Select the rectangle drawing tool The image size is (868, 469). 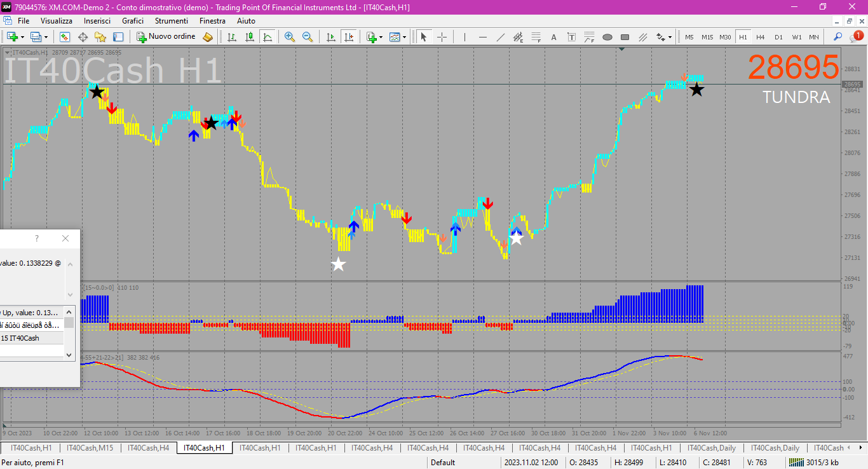pos(625,37)
